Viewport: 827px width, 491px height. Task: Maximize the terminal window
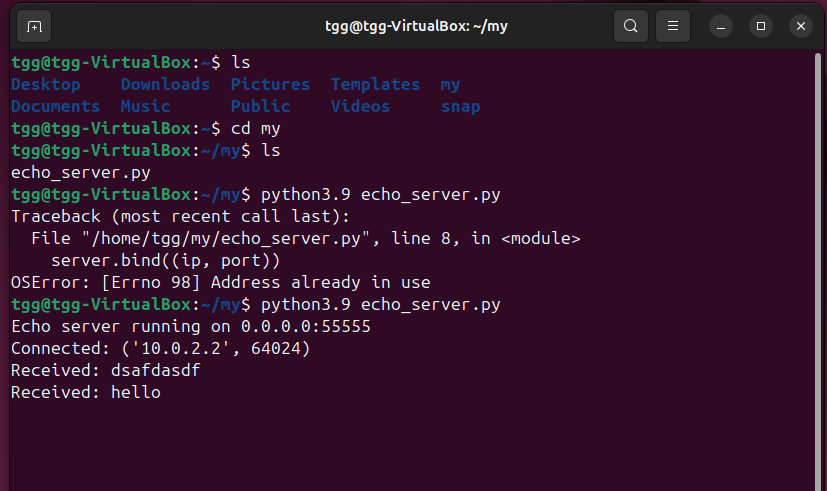pos(761,26)
